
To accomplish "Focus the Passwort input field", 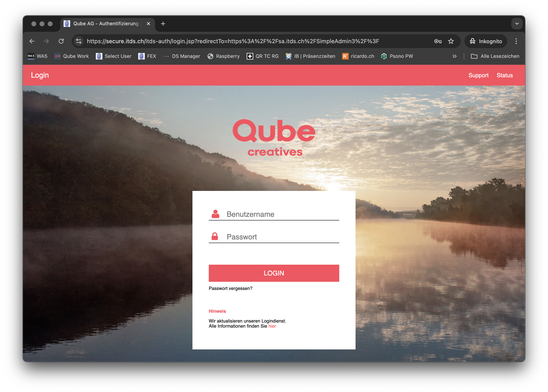I will 274,237.
